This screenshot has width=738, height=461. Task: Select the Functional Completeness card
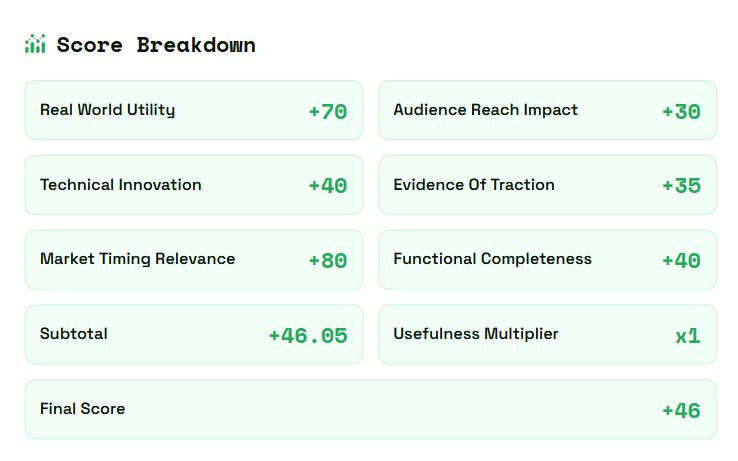tap(547, 259)
